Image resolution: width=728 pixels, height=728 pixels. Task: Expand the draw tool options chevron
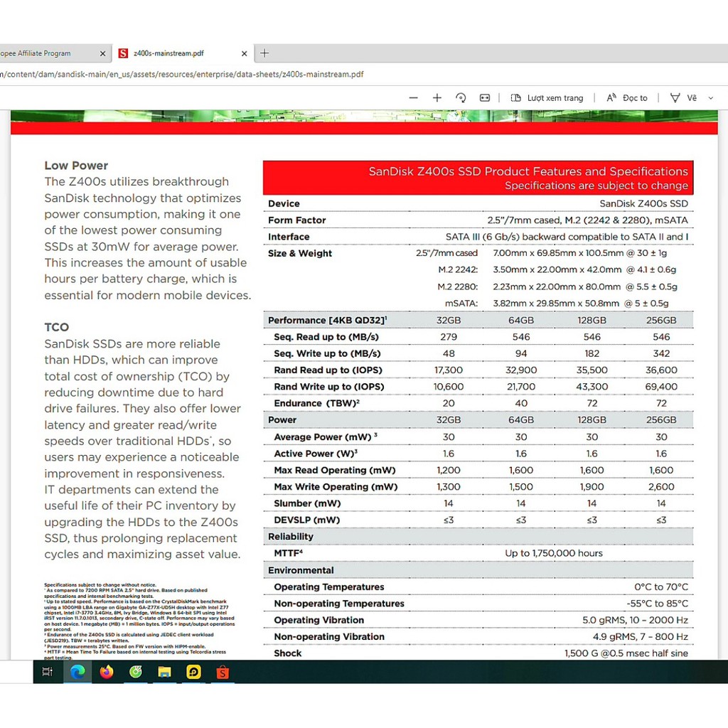[710, 98]
